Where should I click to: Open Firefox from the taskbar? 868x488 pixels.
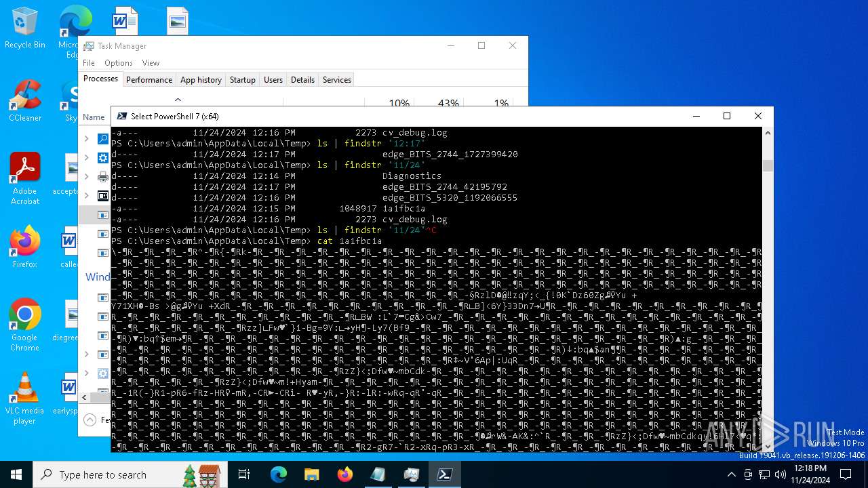point(345,474)
